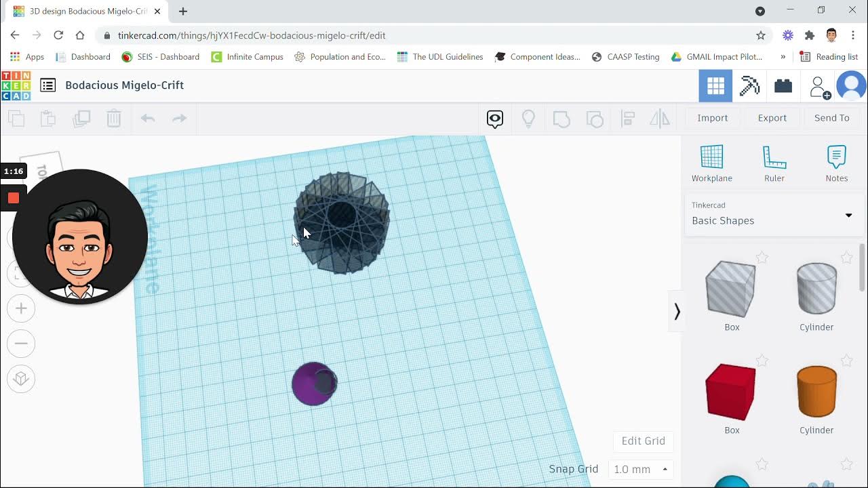Open the Notes tool
The image size is (868, 488).
click(837, 163)
